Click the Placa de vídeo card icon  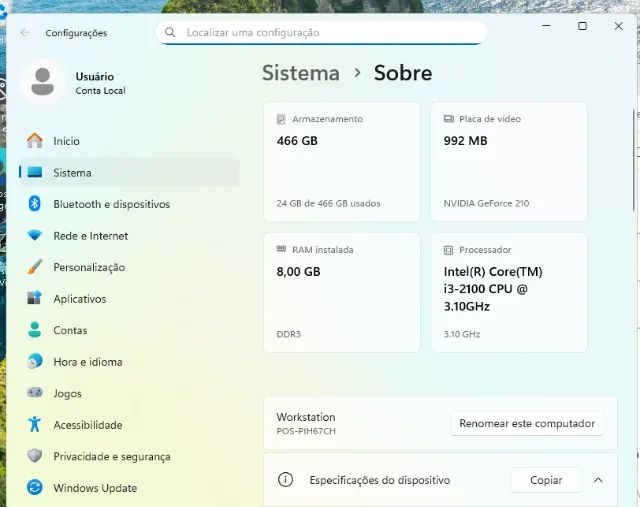(449, 118)
